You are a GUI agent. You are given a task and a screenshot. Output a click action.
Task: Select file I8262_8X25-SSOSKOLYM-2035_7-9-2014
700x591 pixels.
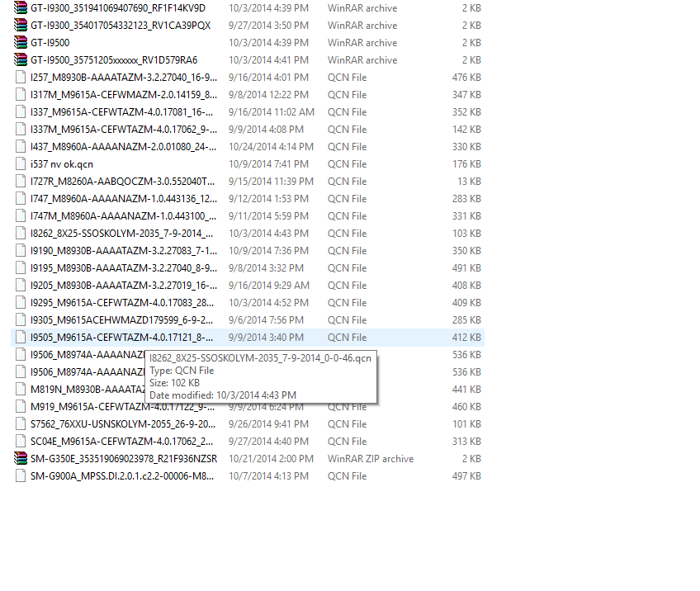tap(122, 234)
